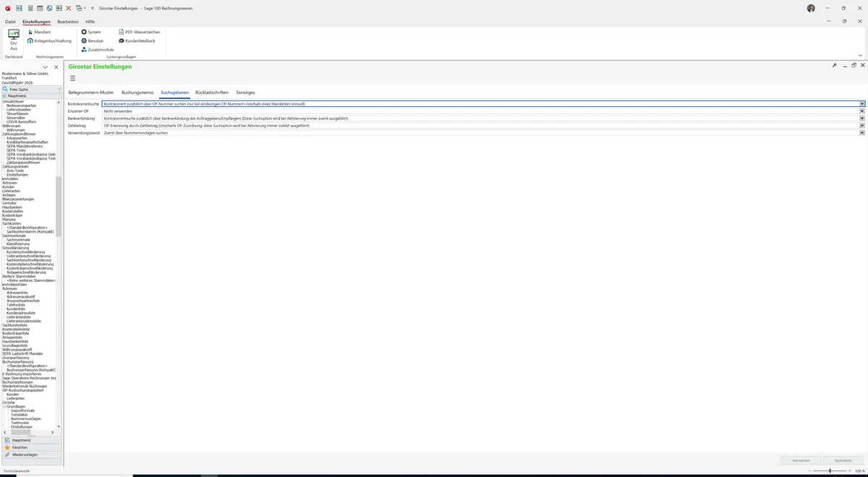Select SEPA-Mandatsreferenz in the tree

[24, 146]
